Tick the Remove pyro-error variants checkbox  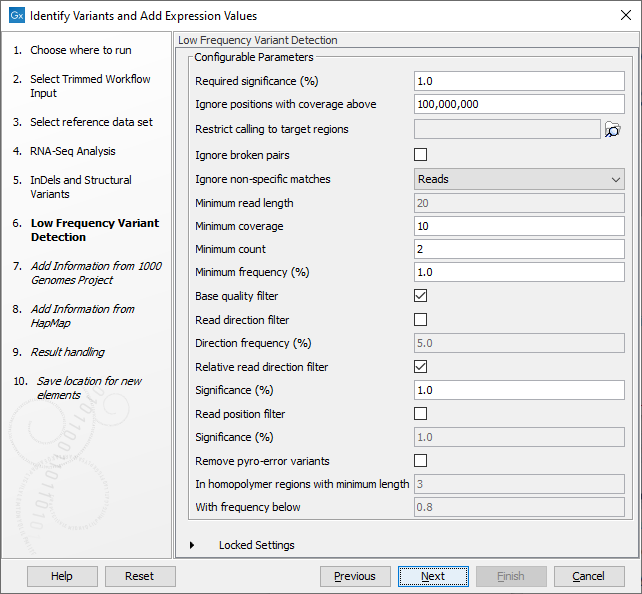click(x=420, y=461)
